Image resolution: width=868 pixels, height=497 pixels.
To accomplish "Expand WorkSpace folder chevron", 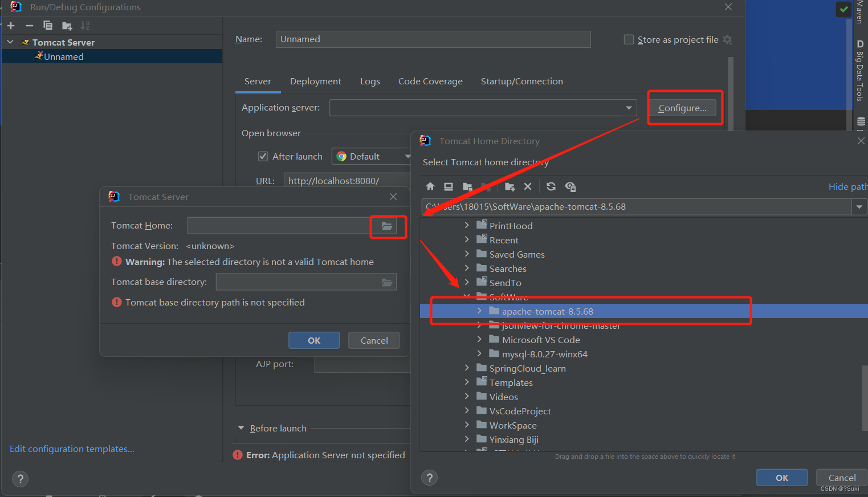I will pos(467,425).
